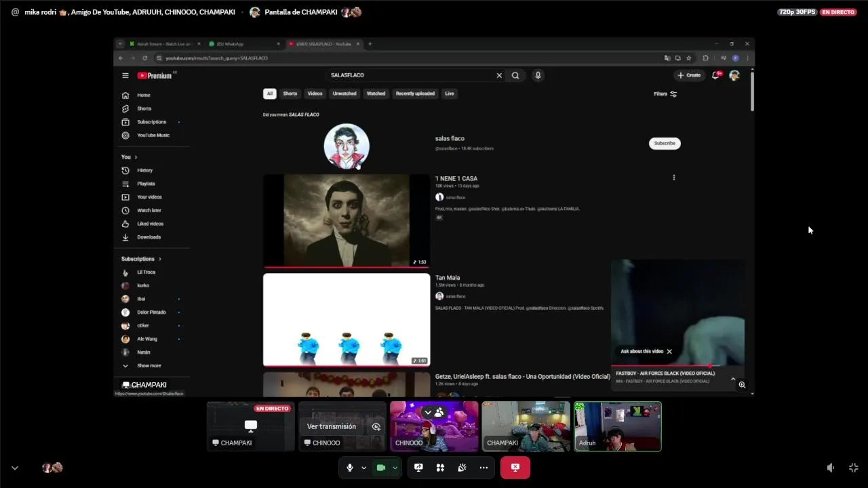Exit fullscreen in the Discord call
Screen dimensions: 868x488
click(x=854, y=468)
